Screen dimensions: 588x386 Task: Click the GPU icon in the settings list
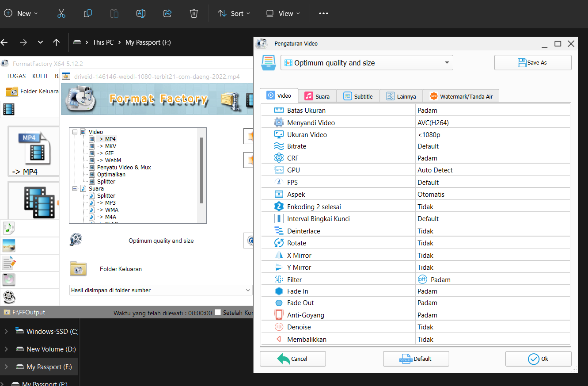point(279,170)
